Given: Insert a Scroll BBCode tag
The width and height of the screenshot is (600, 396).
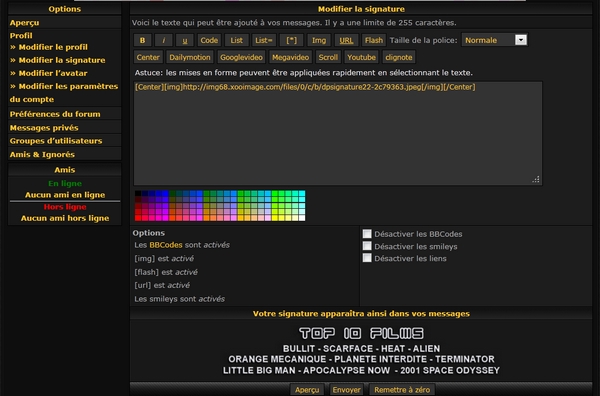Looking at the screenshot, I should 328,57.
